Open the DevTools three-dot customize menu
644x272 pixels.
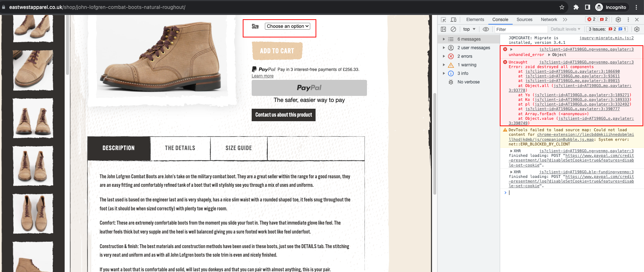point(628,20)
